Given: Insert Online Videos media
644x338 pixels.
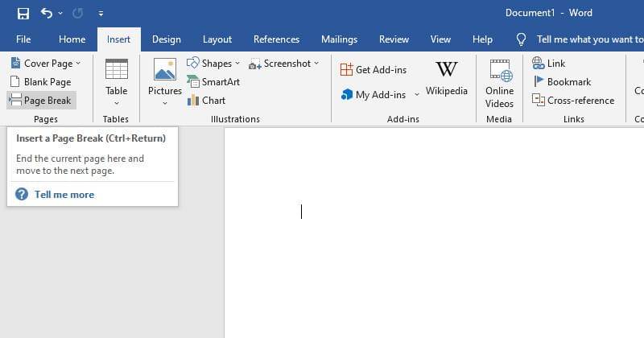Looking at the screenshot, I should [x=499, y=82].
